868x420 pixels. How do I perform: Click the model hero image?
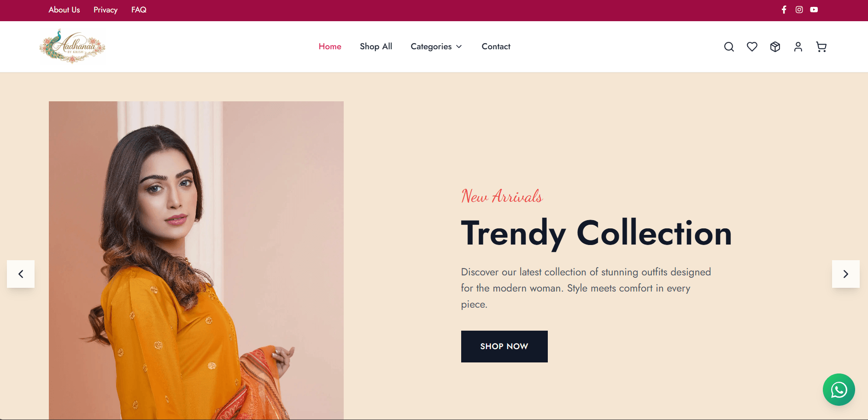click(196, 260)
